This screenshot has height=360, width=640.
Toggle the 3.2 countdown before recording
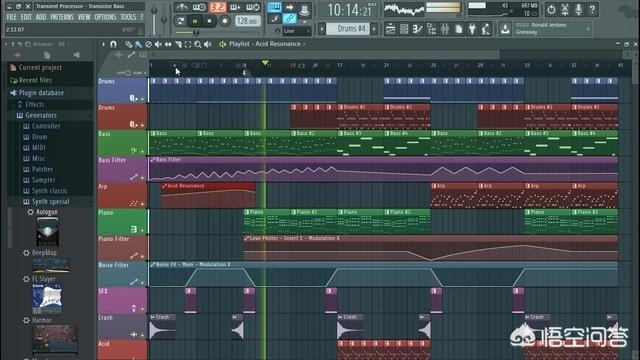click(218, 7)
